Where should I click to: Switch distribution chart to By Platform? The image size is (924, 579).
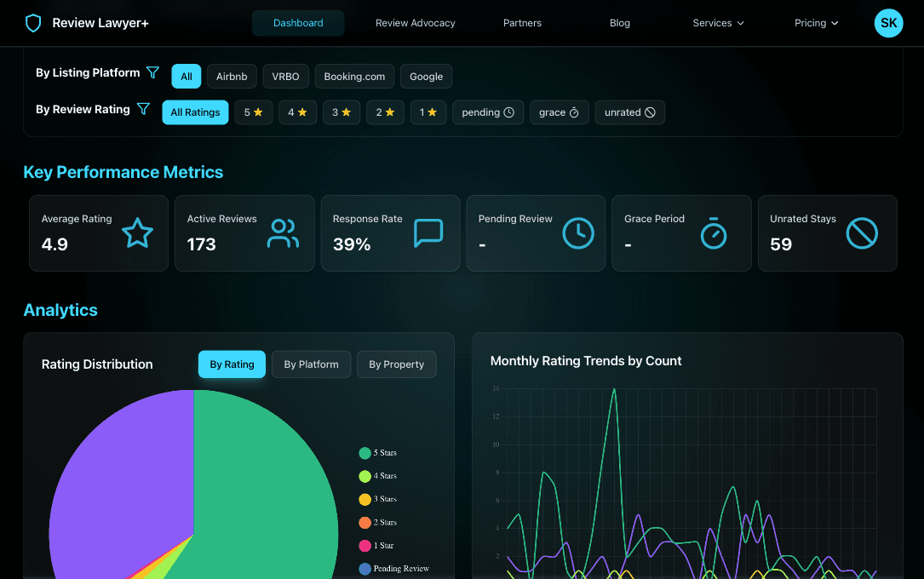coord(311,364)
